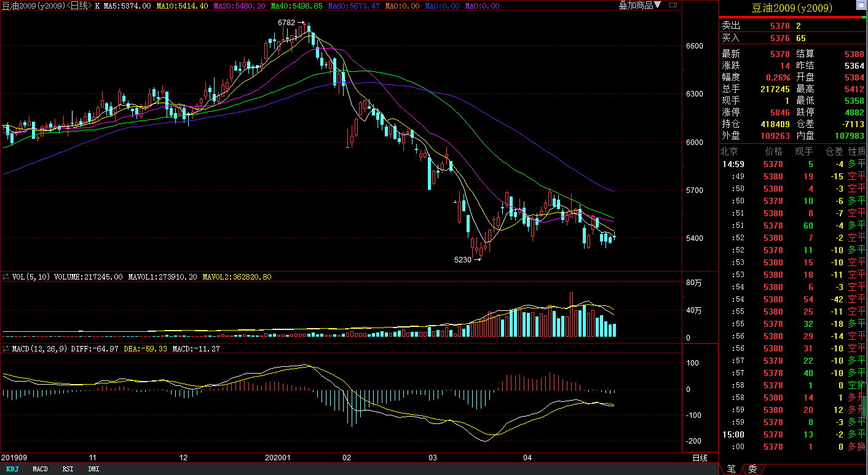Click the MA5:5374.00 legend label

[127, 6]
